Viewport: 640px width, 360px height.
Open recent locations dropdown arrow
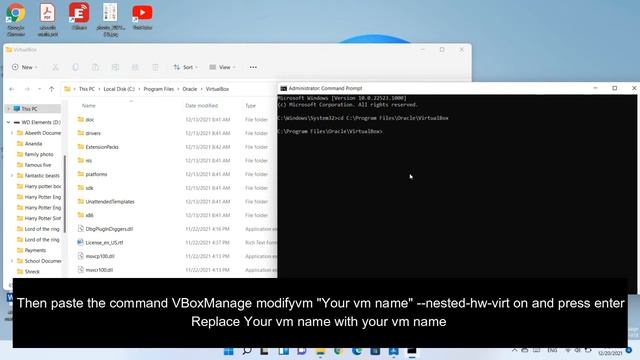point(40,89)
